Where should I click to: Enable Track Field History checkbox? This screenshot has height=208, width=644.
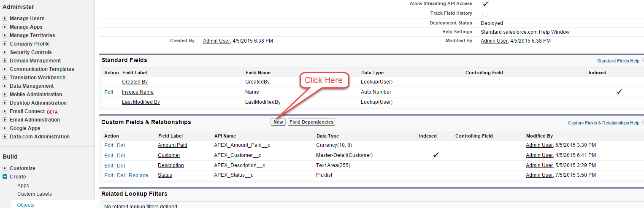(485, 14)
